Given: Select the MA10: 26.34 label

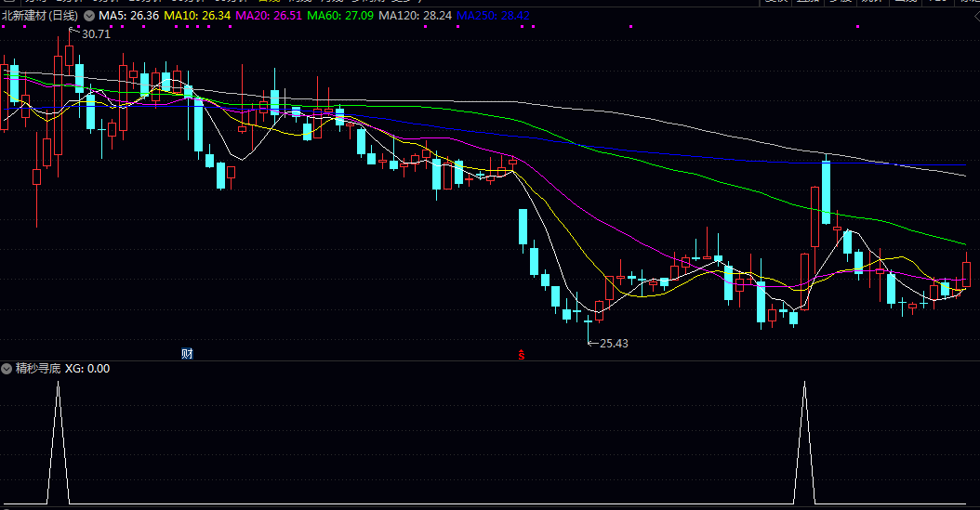Looking at the screenshot, I should 197,16.
